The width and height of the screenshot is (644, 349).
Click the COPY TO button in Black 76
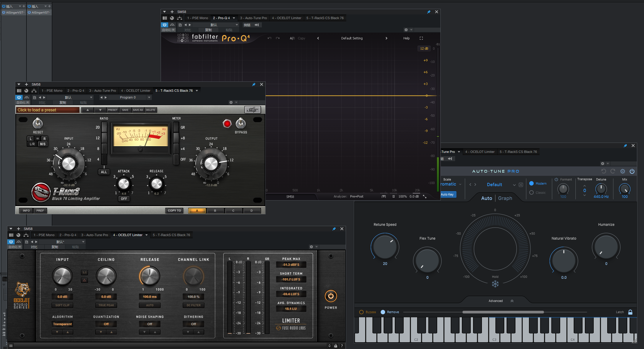point(174,211)
